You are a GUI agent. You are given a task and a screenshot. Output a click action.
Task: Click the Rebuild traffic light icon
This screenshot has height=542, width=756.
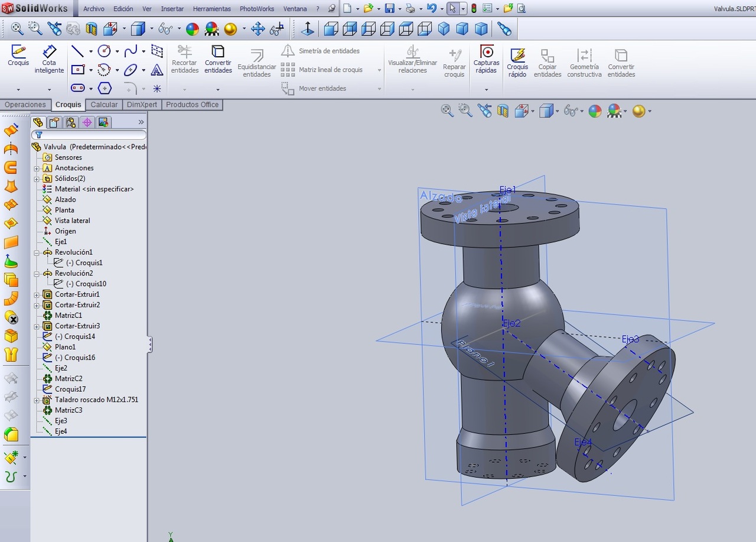474,8
